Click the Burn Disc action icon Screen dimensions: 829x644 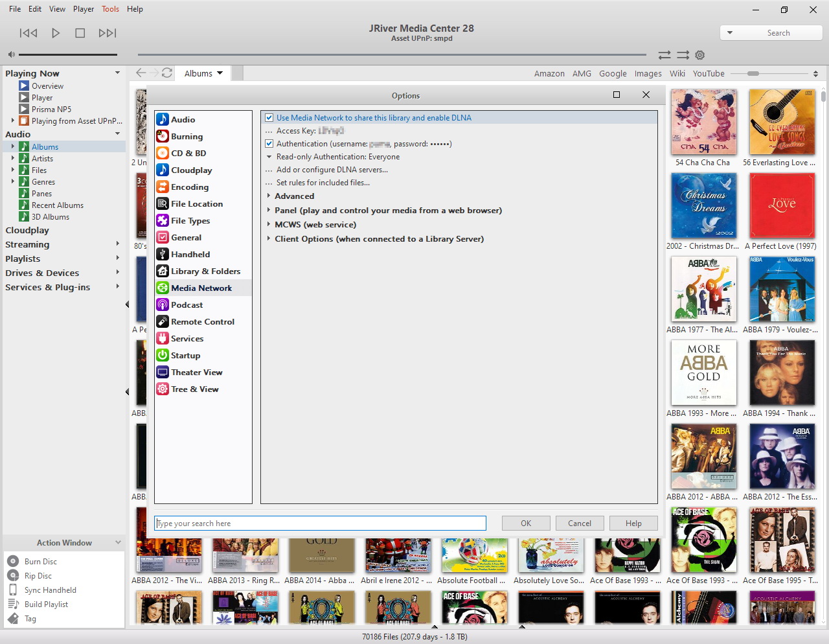pyautogui.click(x=13, y=561)
